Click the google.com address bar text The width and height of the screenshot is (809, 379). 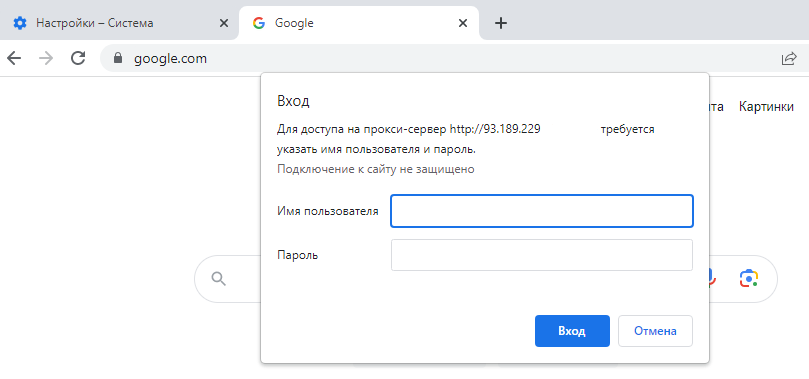pyautogui.click(x=170, y=59)
